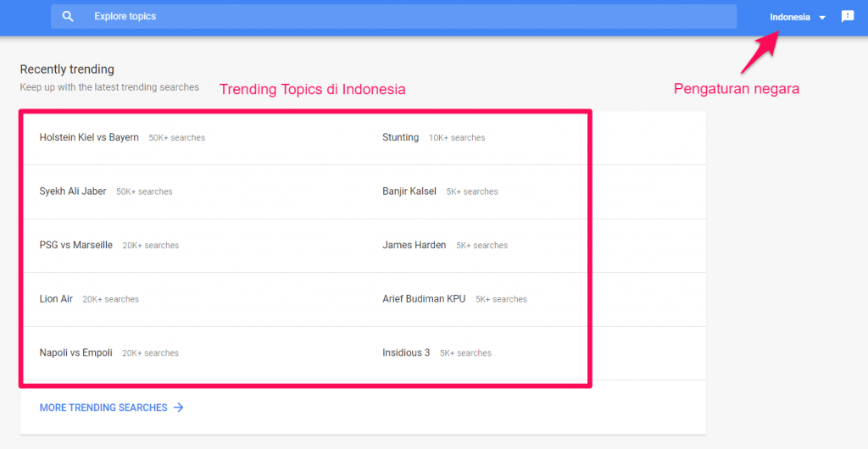Select the Banjir Kalsel trending topic
Image resolution: width=868 pixels, height=449 pixels.
point(409,191)
